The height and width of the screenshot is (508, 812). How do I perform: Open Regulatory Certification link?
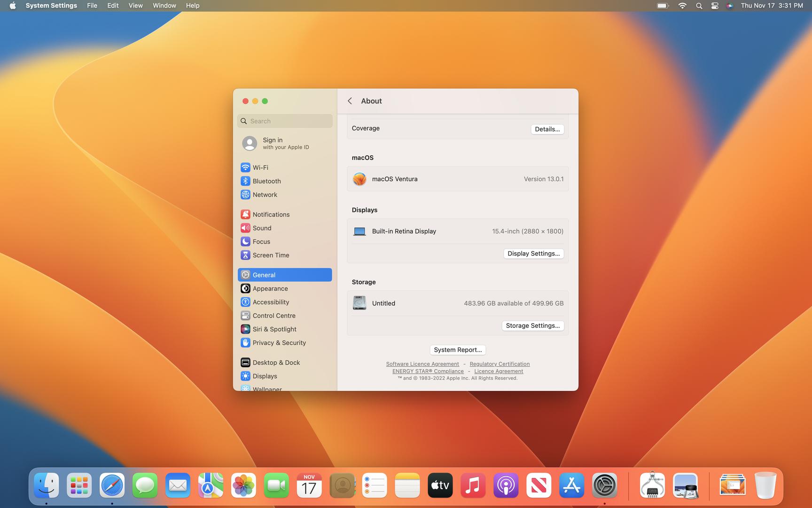tap(500, 364)
